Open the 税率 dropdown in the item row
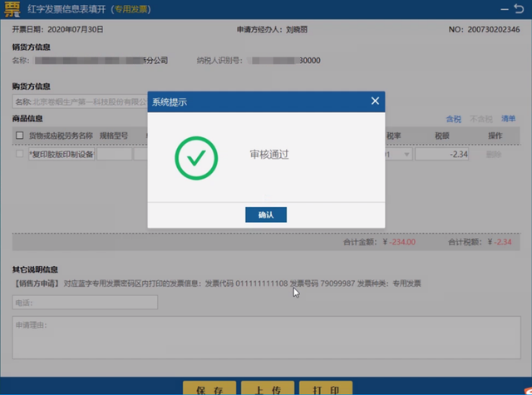 pos(406,155)
